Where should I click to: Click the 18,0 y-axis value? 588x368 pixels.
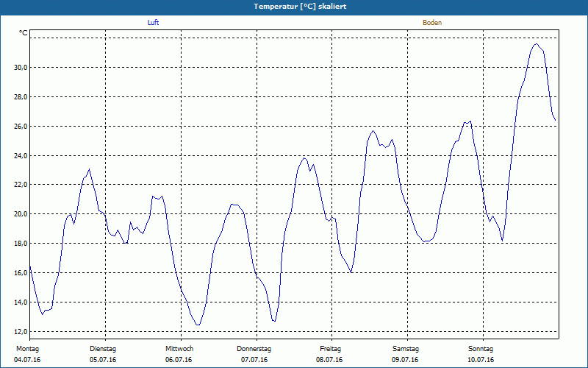pyautogui.click(x=21, y=244)
